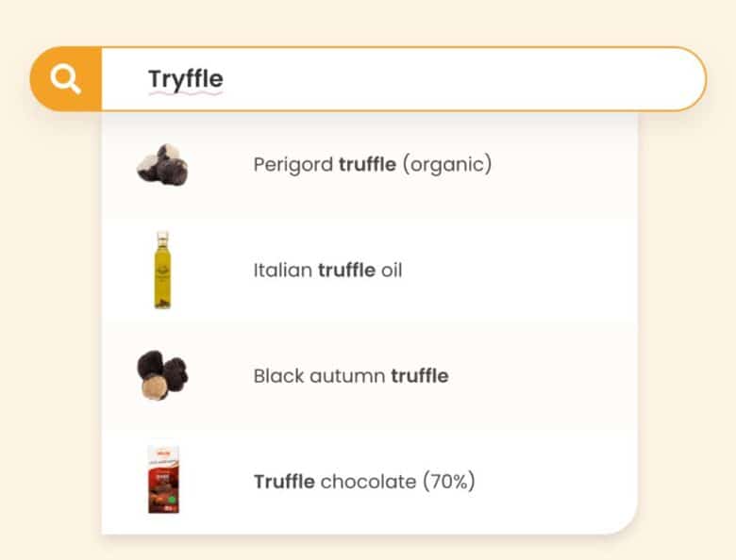Screen dimensions: 736x560
Task: Choose the Perigord truffle (organic) suggestion
Action: click(x=372, y=165)
